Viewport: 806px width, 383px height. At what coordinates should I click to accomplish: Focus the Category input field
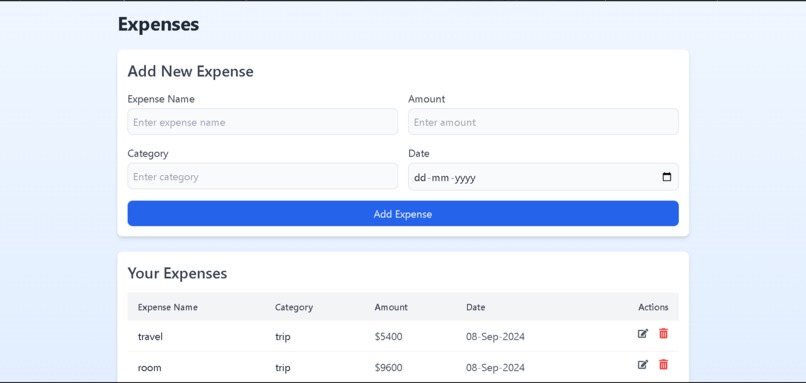263,176
